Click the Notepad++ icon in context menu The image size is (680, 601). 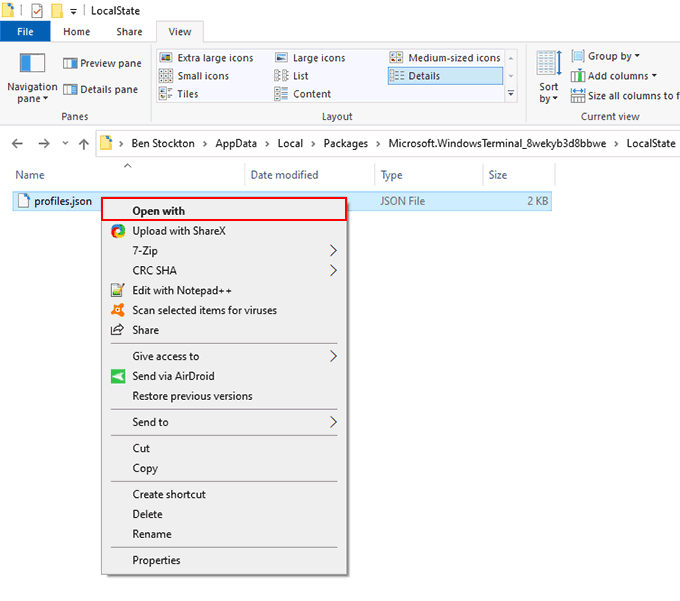point(117,291)
